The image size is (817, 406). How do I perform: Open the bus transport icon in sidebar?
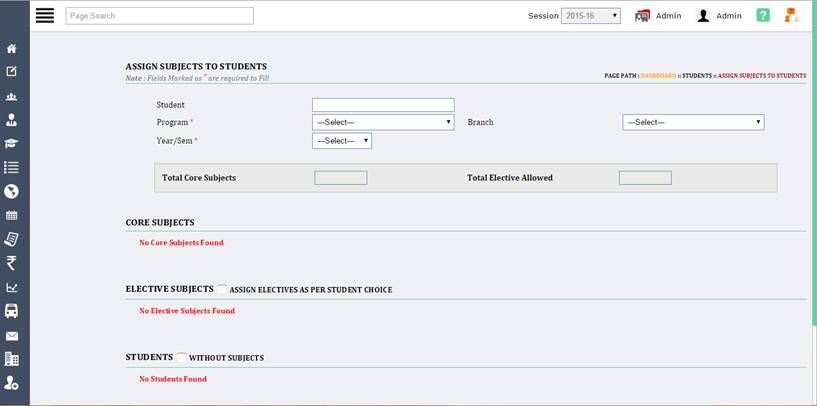pos(12,311)
